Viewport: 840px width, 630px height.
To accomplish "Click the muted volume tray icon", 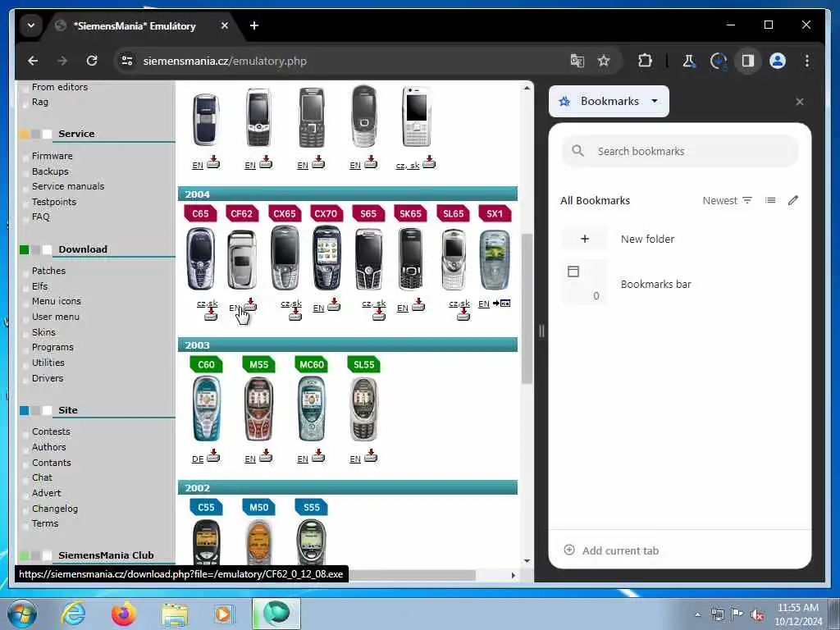I will click(x=757, y=615).
